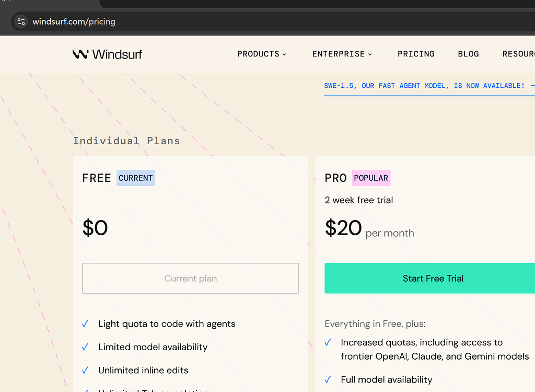Click checkmark beside Limited model availability
The height and width of the screenshot is (392, 535).
pyautogui.click(x=85, y=347)
